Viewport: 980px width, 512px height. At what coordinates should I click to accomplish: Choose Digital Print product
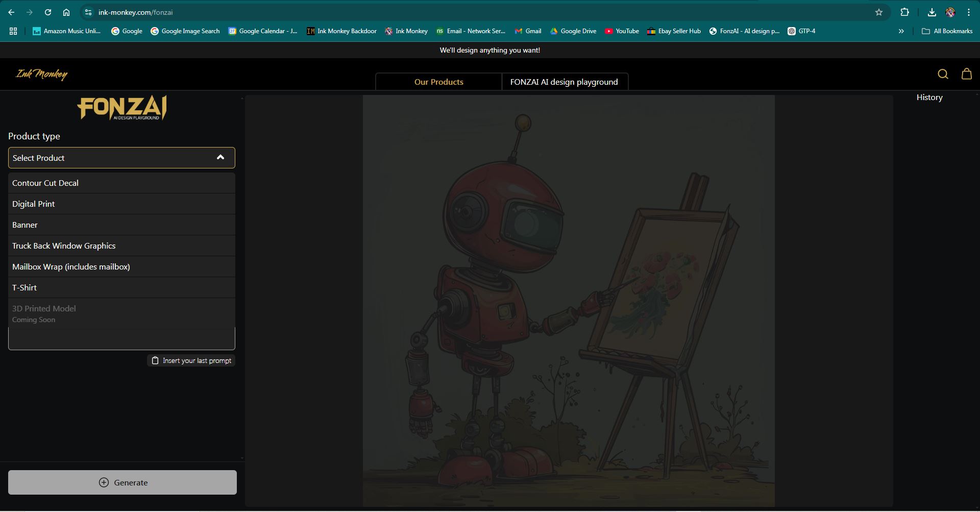coord(121,204)
